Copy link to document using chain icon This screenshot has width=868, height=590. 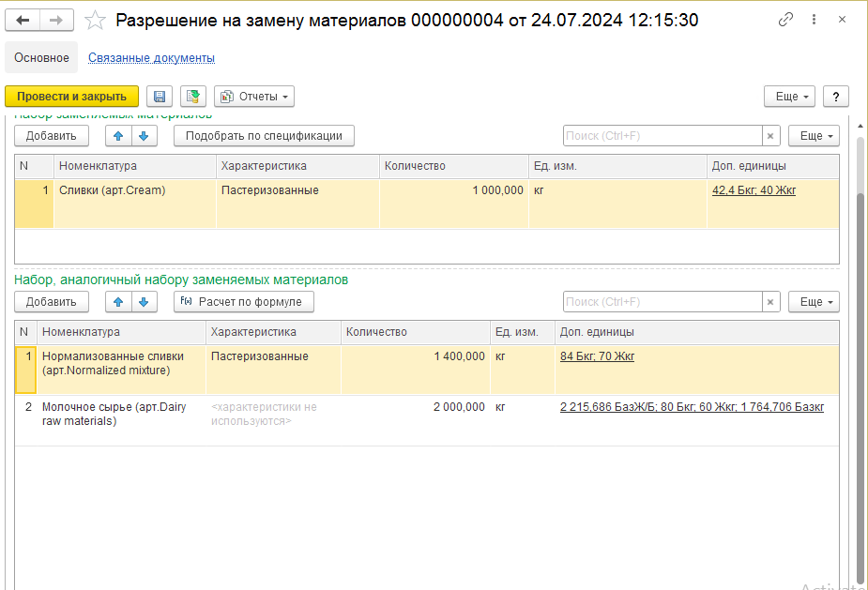coord(786,20)
